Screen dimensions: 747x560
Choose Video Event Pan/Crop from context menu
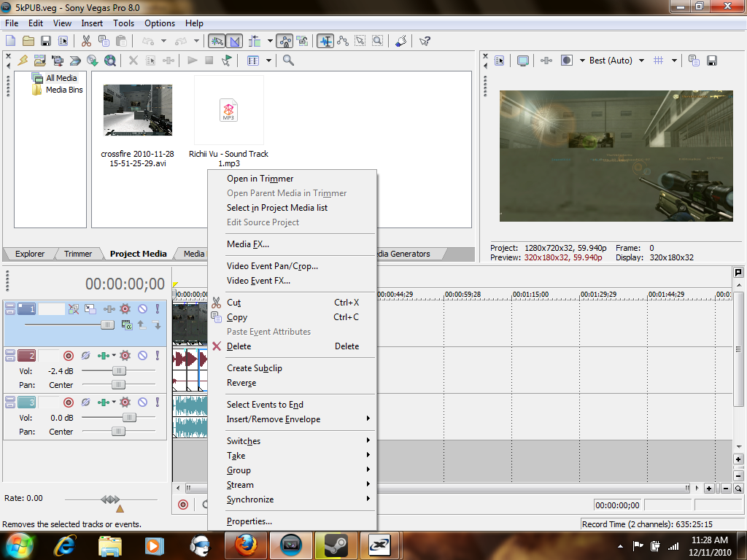click(272, 266)
